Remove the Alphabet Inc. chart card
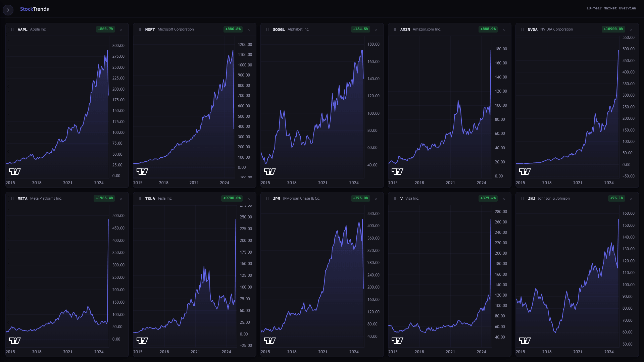The image size is (644, 362). point(376,30)
